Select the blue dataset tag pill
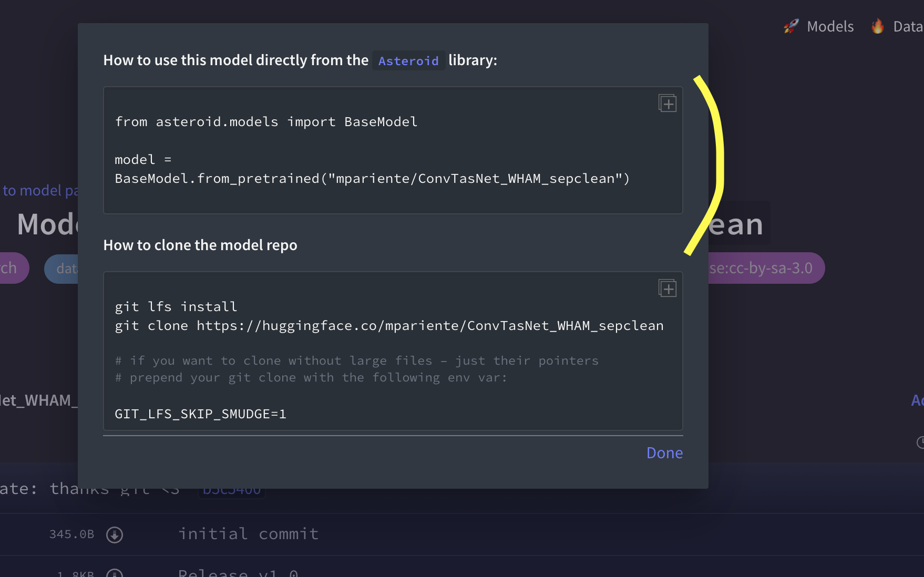The image size is (924, 577). point(61,269)
